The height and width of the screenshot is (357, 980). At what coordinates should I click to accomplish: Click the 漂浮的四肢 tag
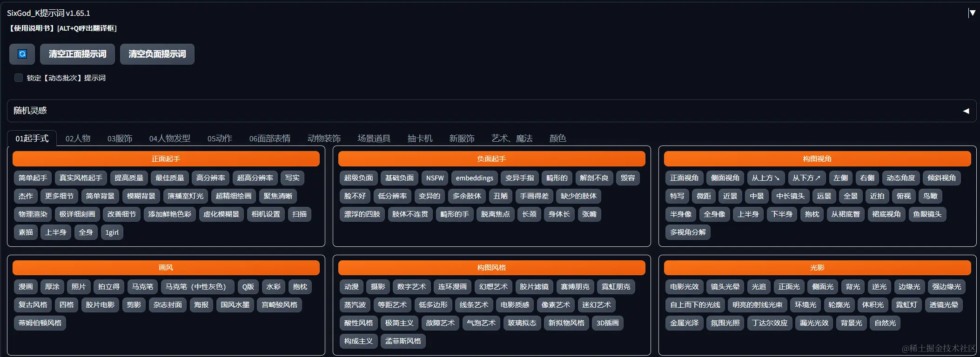tap(362, 214)
